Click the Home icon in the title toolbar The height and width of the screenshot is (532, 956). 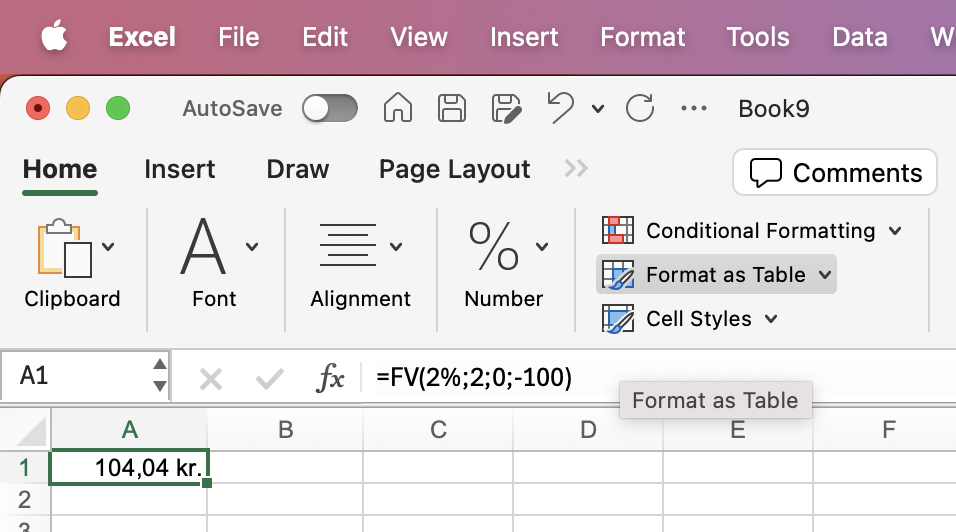click(x=398, y=108)
